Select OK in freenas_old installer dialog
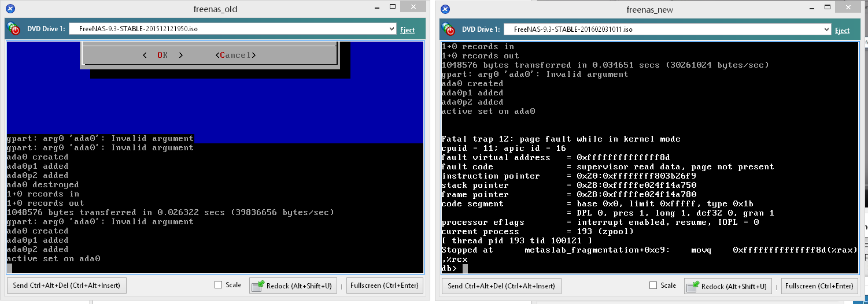The image size is (868, 304). pyautogui.click(x=162, y=55)
